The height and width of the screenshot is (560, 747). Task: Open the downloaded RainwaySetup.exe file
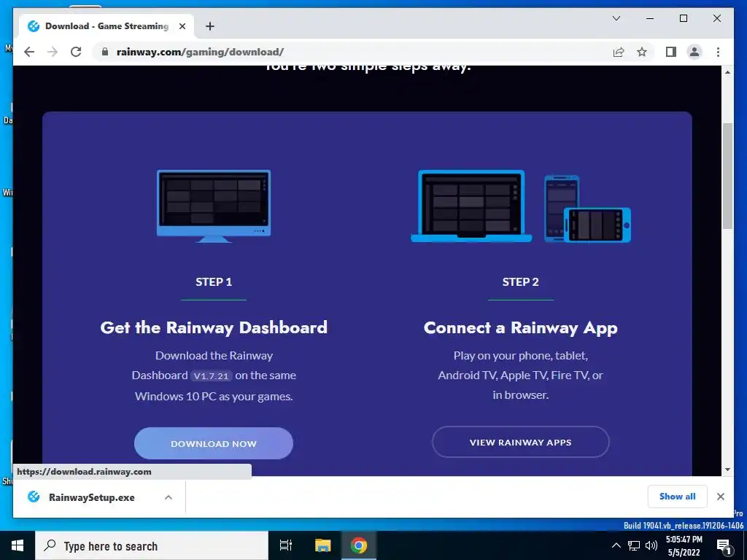tap(91, 497)
